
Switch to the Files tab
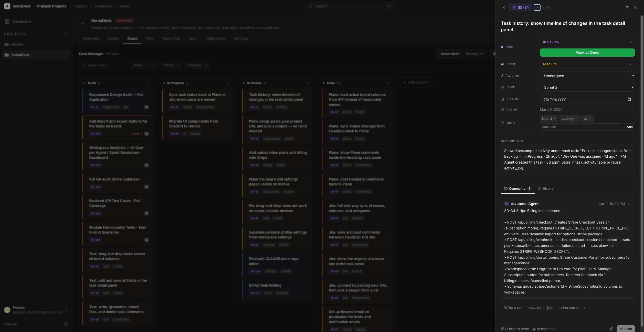pyautogui.click(x=150, y=38)
